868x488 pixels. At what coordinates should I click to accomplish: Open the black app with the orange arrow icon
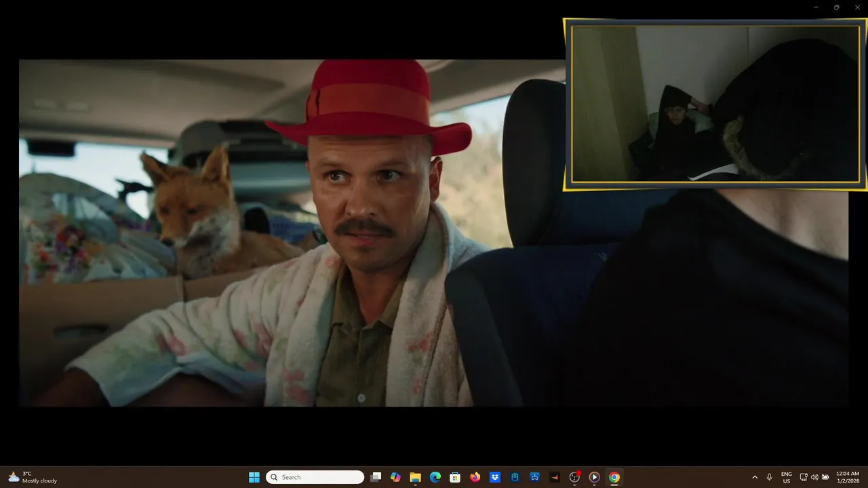coord(555,477)
